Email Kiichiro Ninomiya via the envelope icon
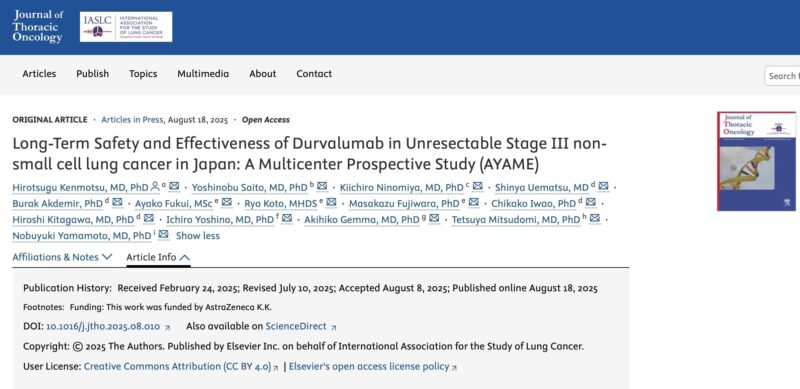Screen dimensions: 800x389 click(478, 186)
